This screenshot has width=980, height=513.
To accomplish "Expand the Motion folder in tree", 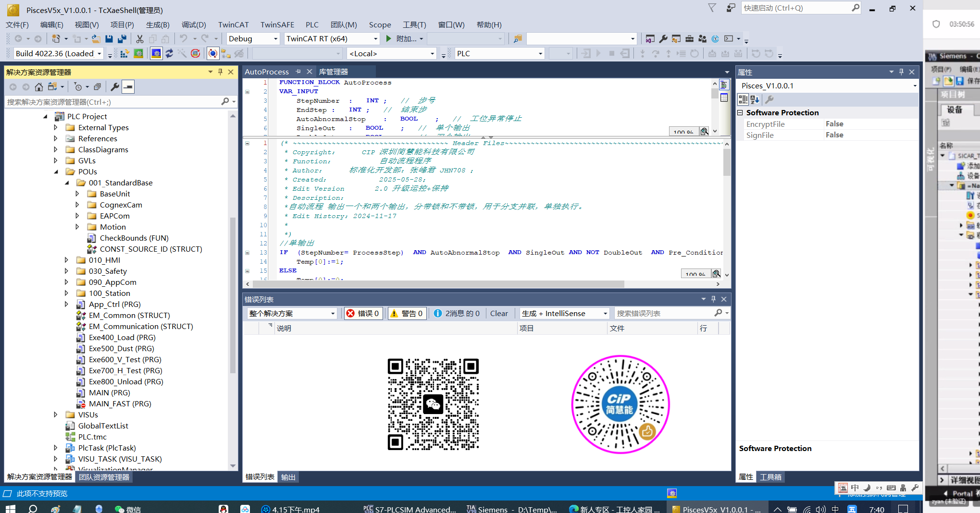I will click(x=77, y=227).
